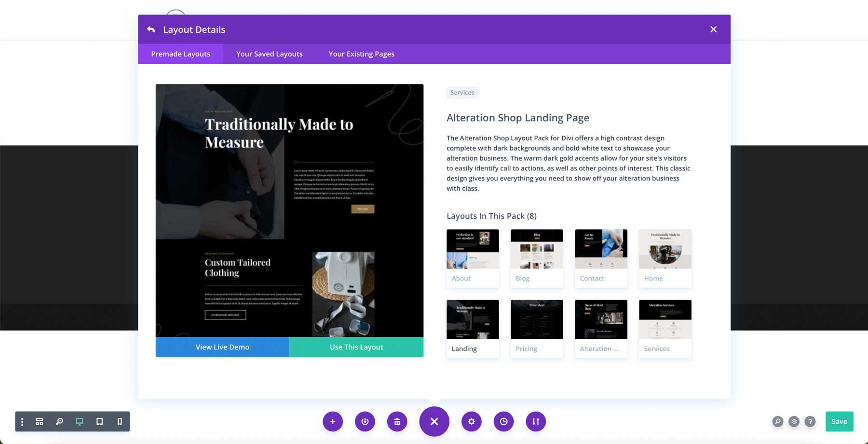Open the page settings via the gear icon
868x444 pixels.
pyautogui.click(x=472, y=421)
